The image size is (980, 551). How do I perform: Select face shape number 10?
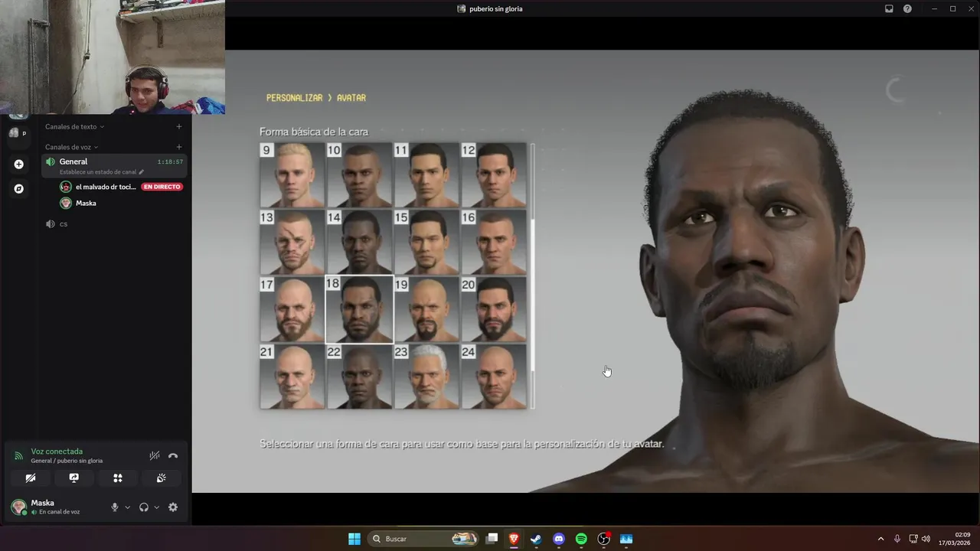[x=360, y=174]
